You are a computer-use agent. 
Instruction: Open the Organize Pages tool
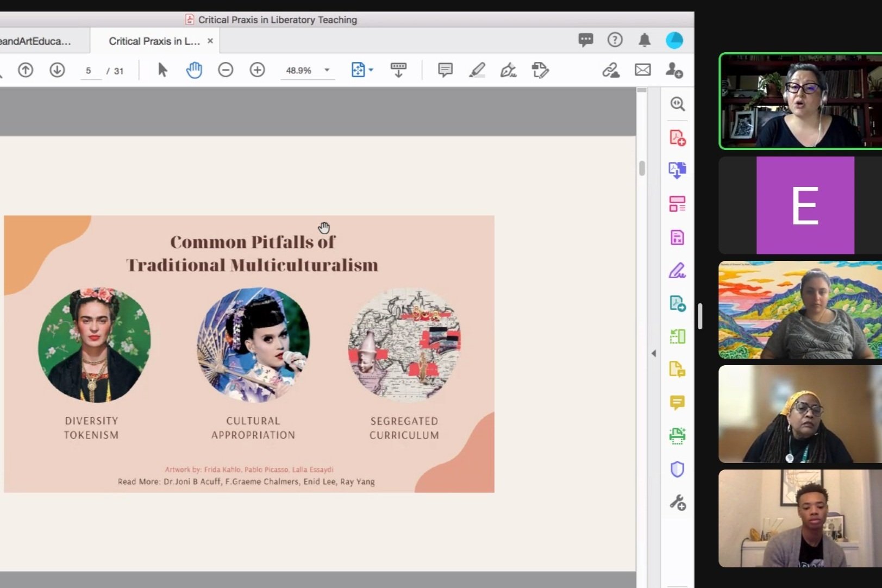tap(677, 204)
